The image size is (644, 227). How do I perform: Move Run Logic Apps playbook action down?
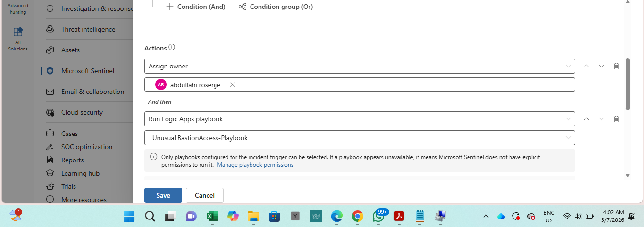click(x=602, y=119)
